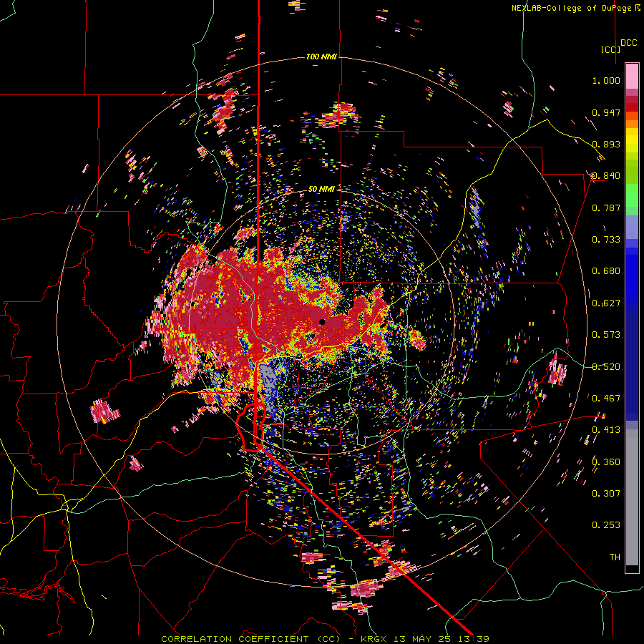Click the 100 NMI range ring label
Image resolution: width=644 pixels, height=644 pixels.
pos(321,57)
